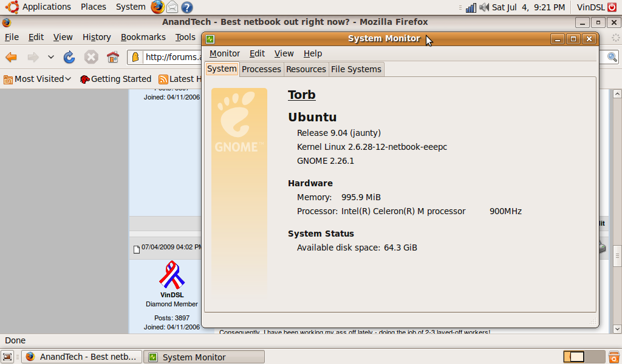Expand the Most Visited bookmarks dropdown

coord(38,79)
